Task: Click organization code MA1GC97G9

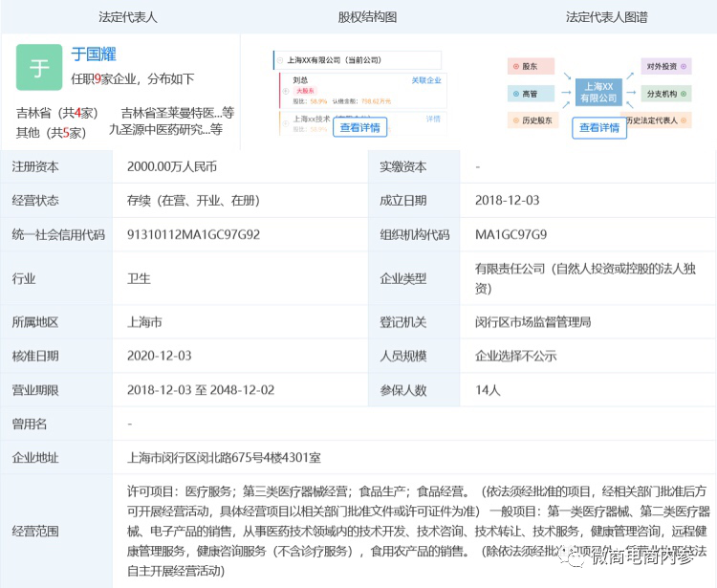Action: click(511, 234)
